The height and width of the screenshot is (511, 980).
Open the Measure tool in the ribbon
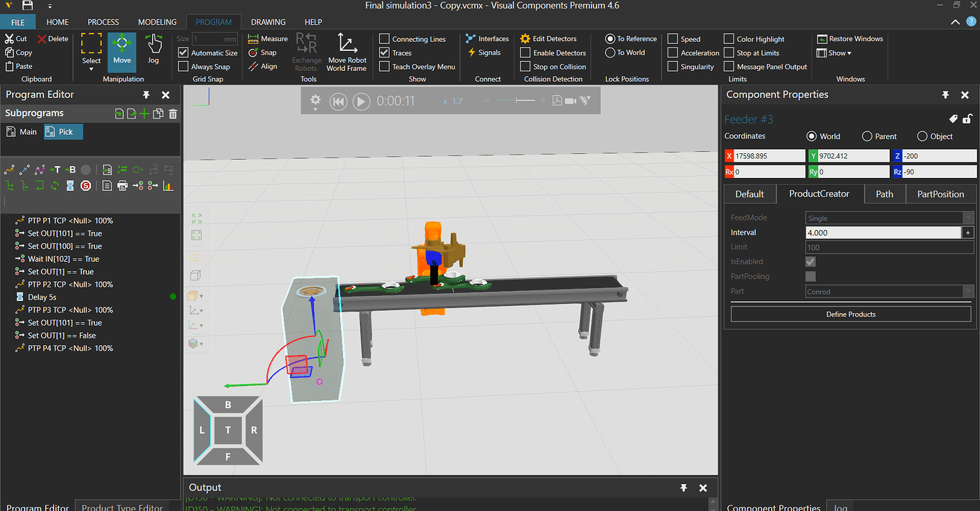[x=268, y=39]
